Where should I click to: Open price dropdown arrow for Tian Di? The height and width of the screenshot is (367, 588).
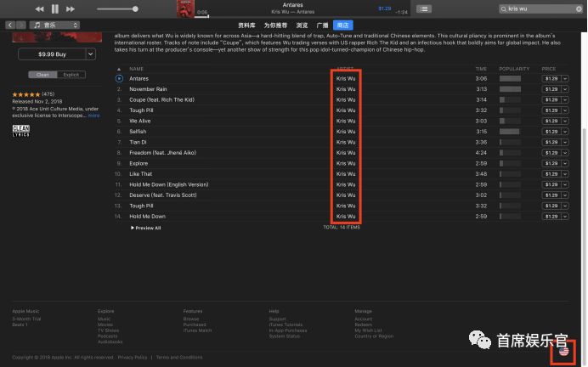[x=565, y=143]
